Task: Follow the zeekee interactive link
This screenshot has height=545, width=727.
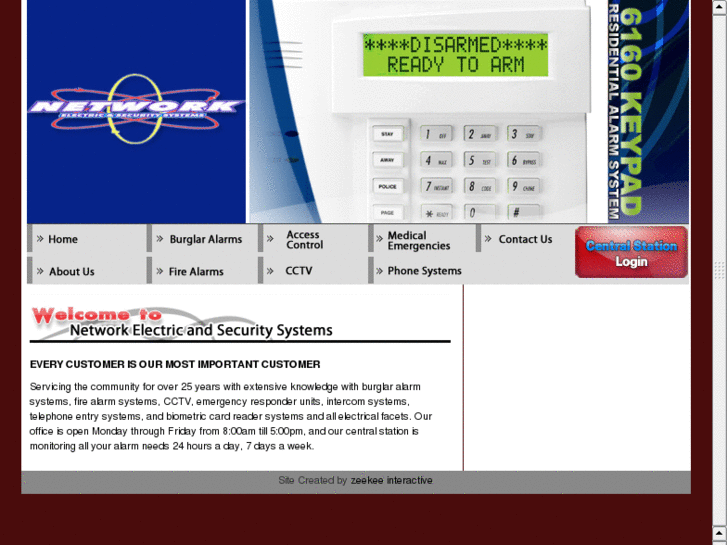Action: coord(391,480)
